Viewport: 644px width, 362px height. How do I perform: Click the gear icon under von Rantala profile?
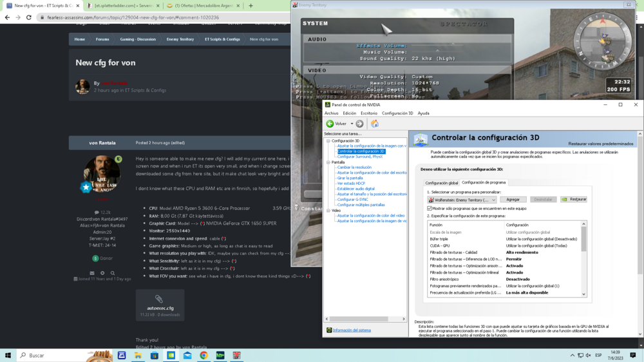point(102,273)
